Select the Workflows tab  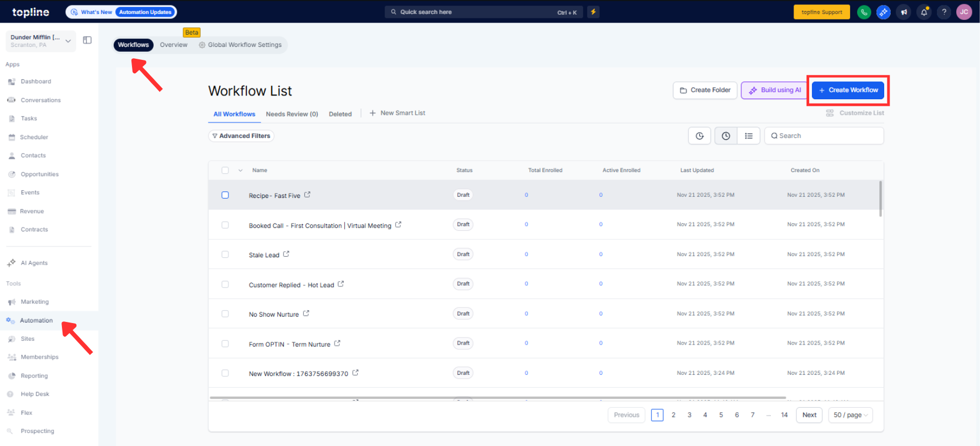(134, 45)
